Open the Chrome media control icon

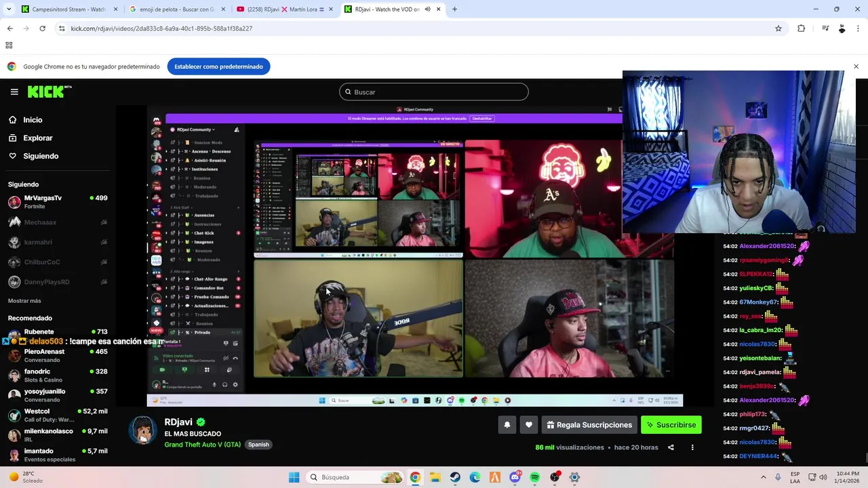click(x=825, y=28)
